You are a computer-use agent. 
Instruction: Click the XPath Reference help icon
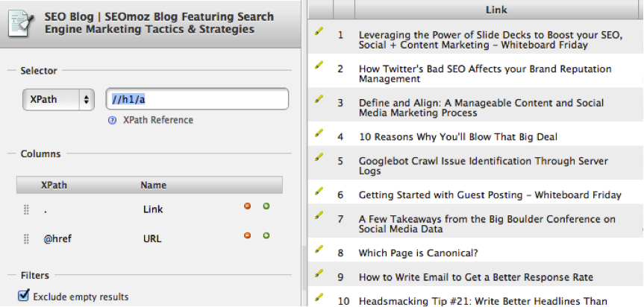112,120
